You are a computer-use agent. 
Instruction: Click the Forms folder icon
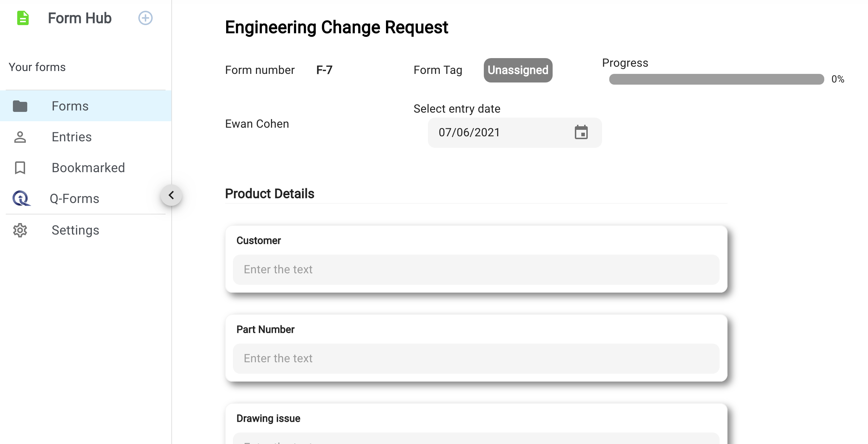[x=20, y=106]
